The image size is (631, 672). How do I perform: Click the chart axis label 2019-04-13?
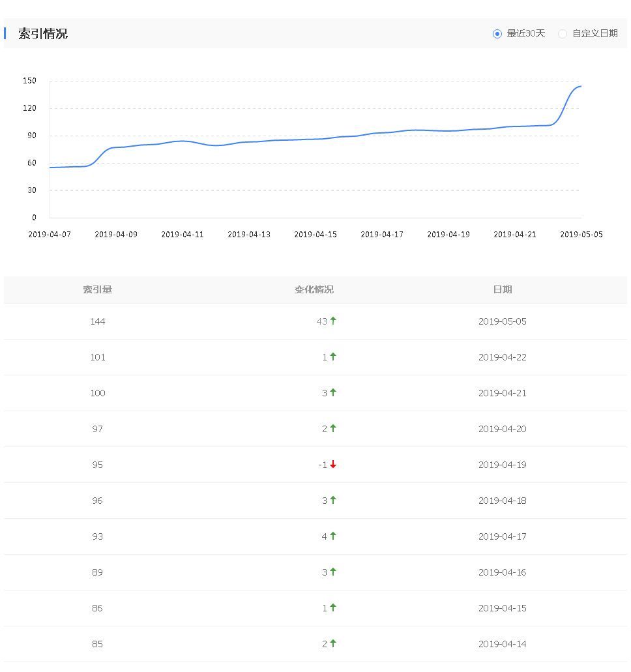pyautogui.click(x=249, y=235)
